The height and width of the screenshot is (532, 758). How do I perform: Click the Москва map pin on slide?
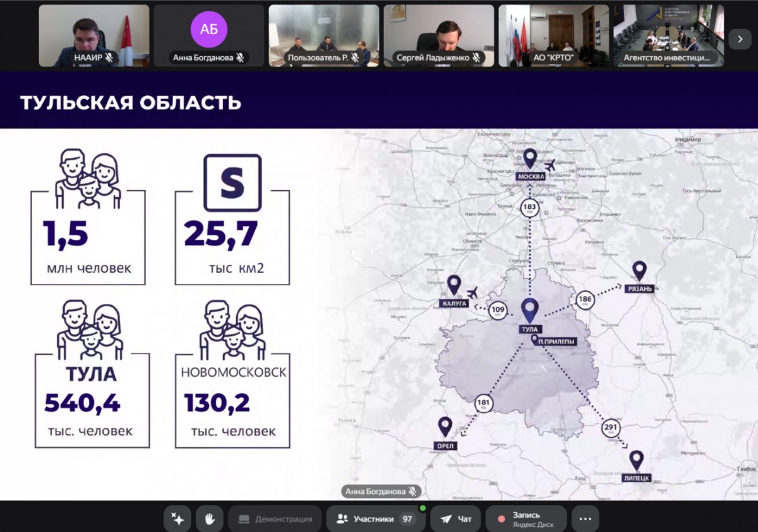click(530, 158)
